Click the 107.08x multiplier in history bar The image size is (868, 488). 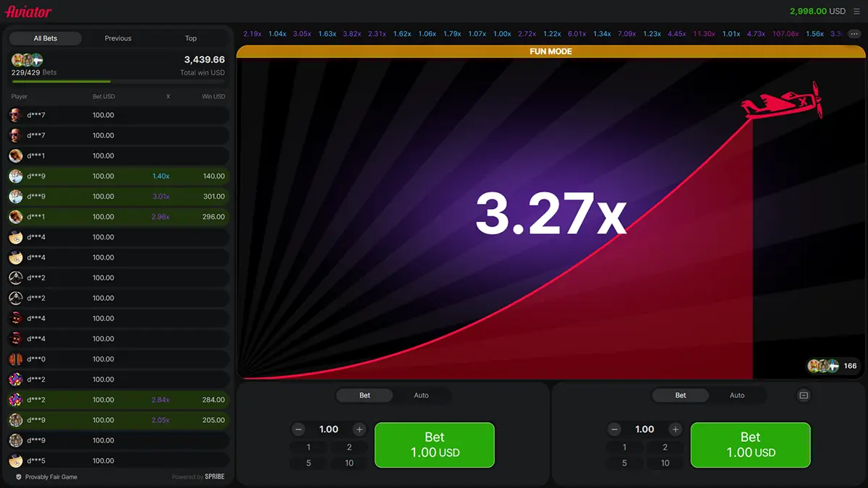click(x=786, y=34)
